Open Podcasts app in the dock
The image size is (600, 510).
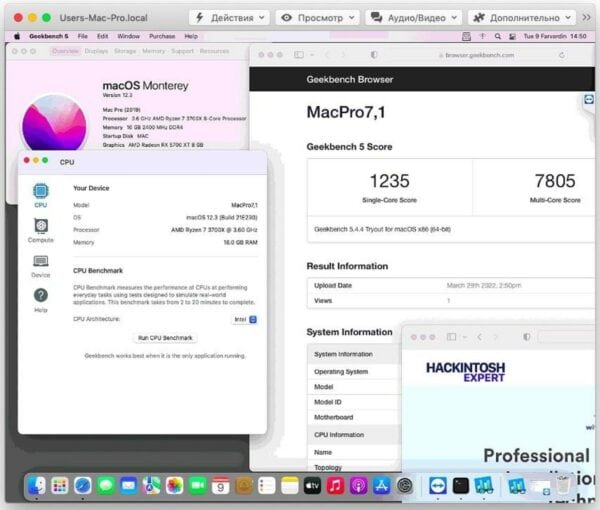[359, 486]
